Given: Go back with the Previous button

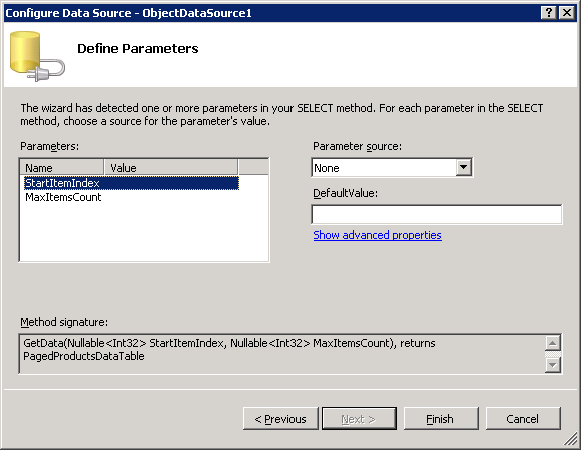Looking at the screenshot, I should tap(280, 419).
